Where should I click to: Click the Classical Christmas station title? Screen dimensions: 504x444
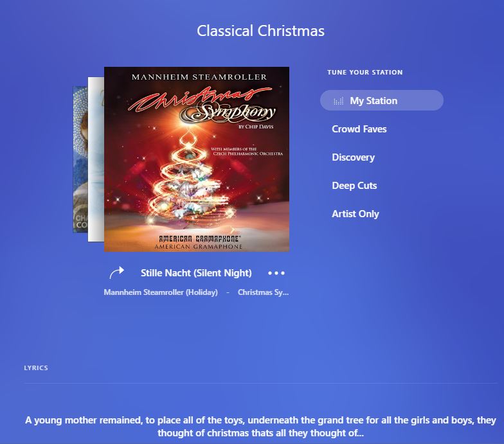pos(261,31)
